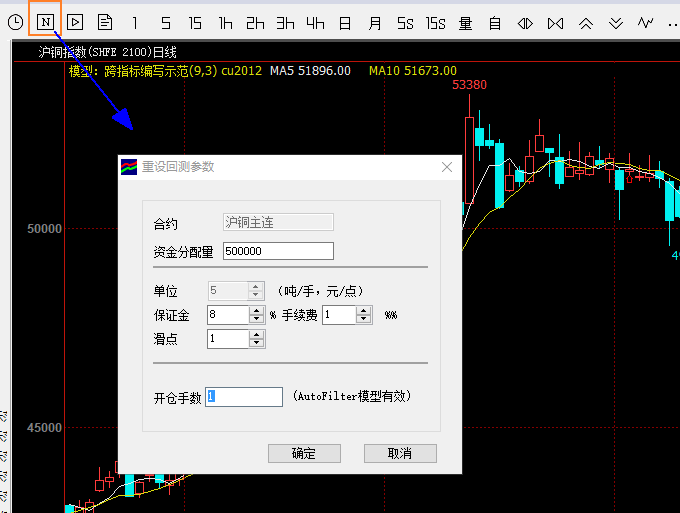Click the horizontal compress arrows icon

(x=525, y=22)
